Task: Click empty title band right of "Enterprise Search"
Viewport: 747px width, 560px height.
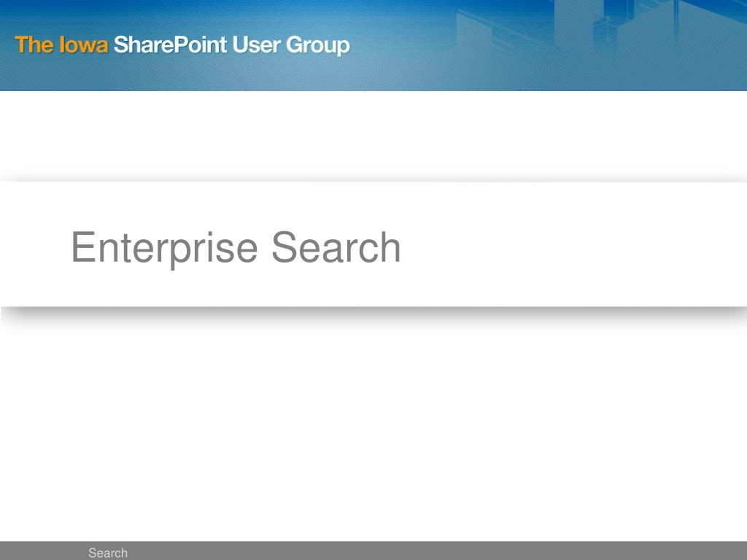Action: pyautogui.click(x=572, y=245)
